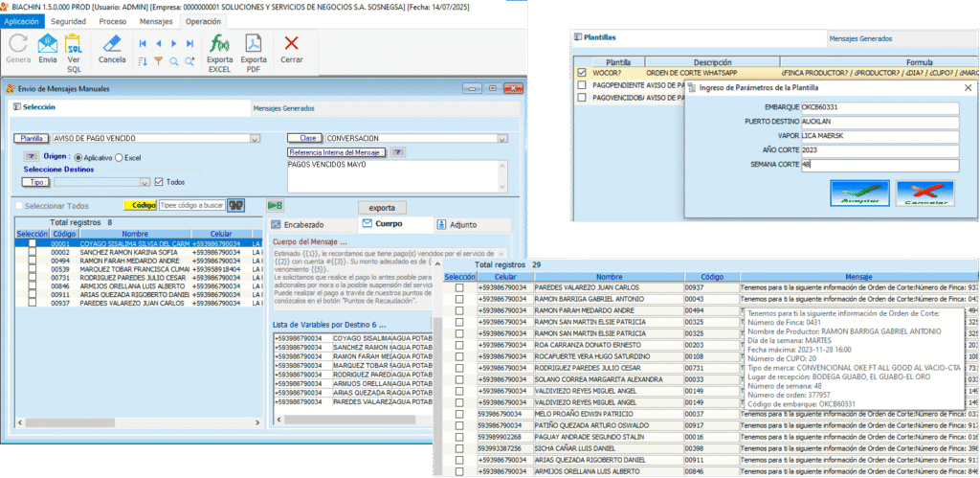The height and width of the screenshot is (478, 980).
Task: Click the EMBARQUE field with OKCB60331
Action: [x=880, y=107]
